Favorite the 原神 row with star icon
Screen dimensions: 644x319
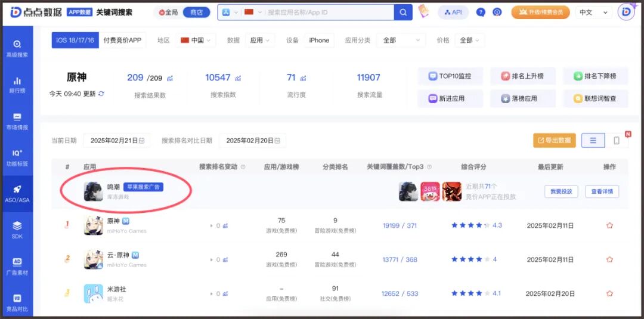click(609, 225)
